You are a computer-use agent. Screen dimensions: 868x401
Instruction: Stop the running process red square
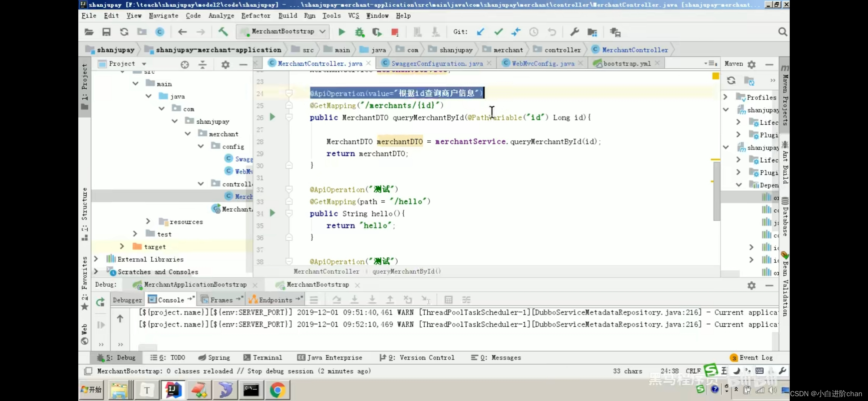pyautogui.click(x=395, y=32)
